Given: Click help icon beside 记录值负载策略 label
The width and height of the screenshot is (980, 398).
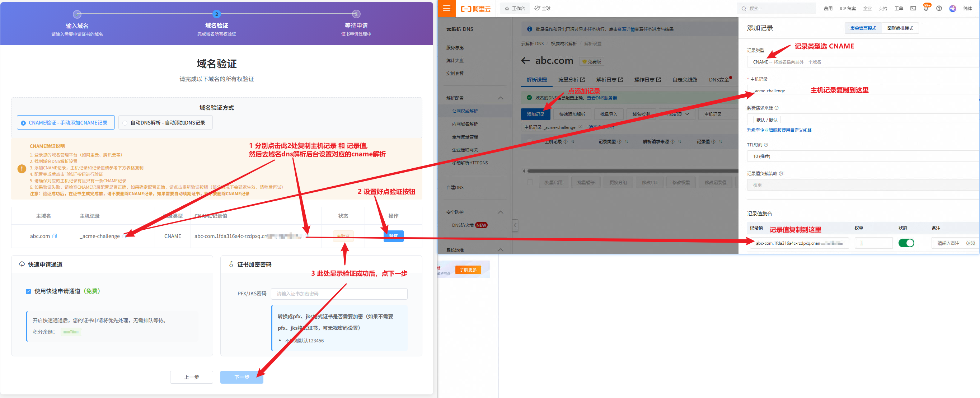Looking at the screenshot, I should tap(780, 174).
